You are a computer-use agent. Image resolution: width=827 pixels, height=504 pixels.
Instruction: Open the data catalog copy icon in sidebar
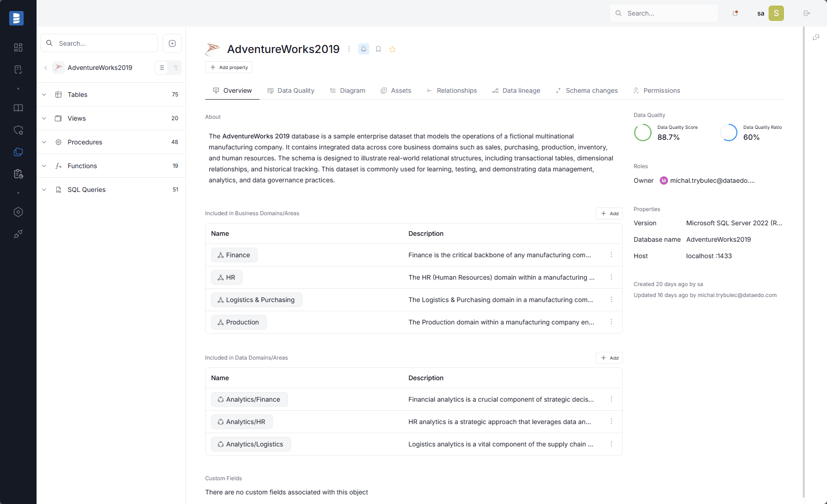18,152
